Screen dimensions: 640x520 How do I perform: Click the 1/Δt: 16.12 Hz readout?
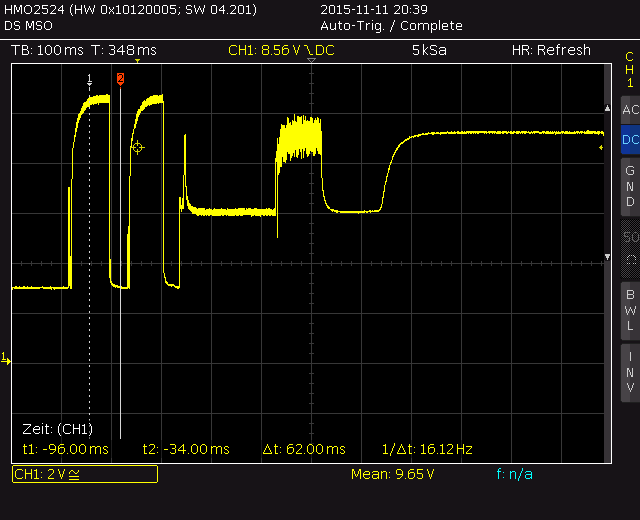pos(427,449)
